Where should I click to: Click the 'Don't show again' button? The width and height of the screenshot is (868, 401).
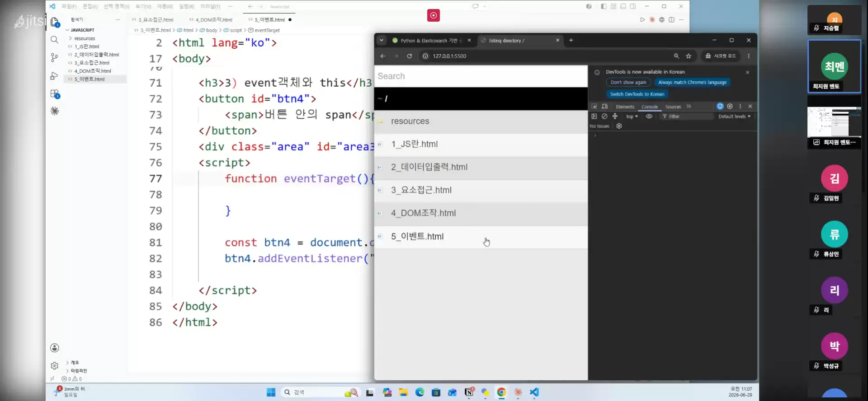628,82
